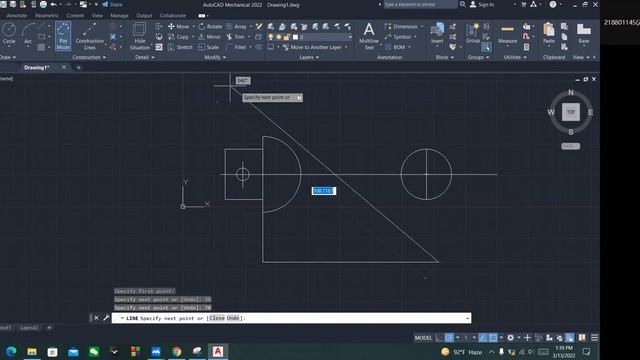Open status bar customization menu
The width and height of the screenshot is (640, 360).
coord(595,338)
